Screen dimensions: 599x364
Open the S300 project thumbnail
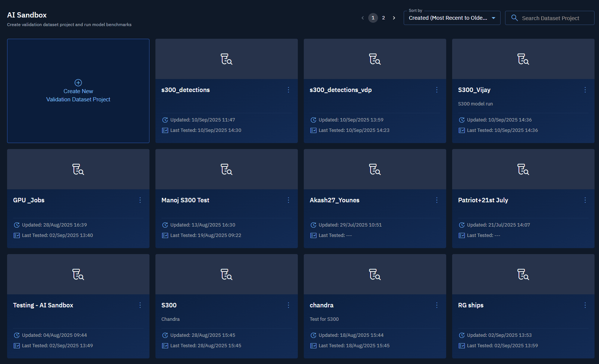point(226,275)
